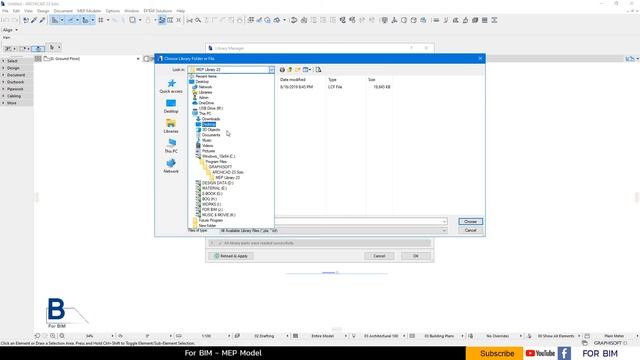Click OK in Library Manager window
640x360 pixels.
click(416, 256)
